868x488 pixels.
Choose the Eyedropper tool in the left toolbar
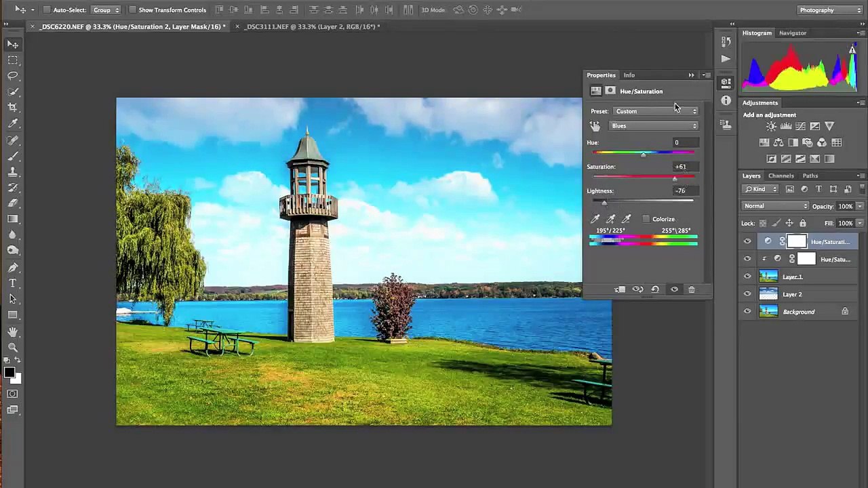[x=13, y=123]
